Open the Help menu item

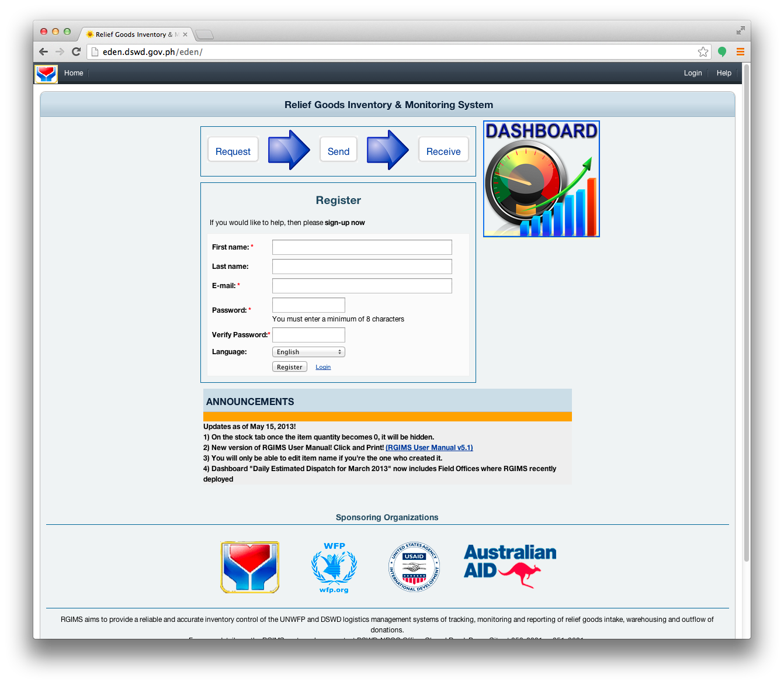pyautogui.click(x=724, y=73)
